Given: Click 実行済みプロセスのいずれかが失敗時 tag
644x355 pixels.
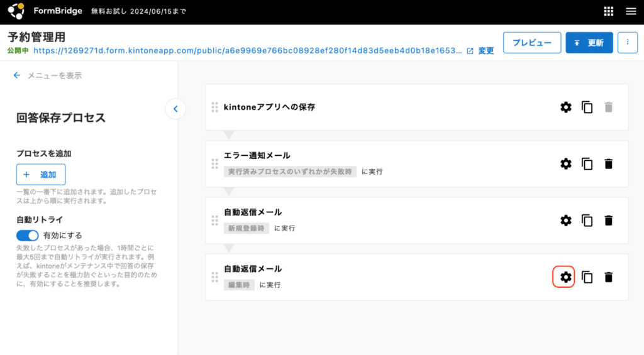Looking at the screenshot, I should [x=290, y=172].
